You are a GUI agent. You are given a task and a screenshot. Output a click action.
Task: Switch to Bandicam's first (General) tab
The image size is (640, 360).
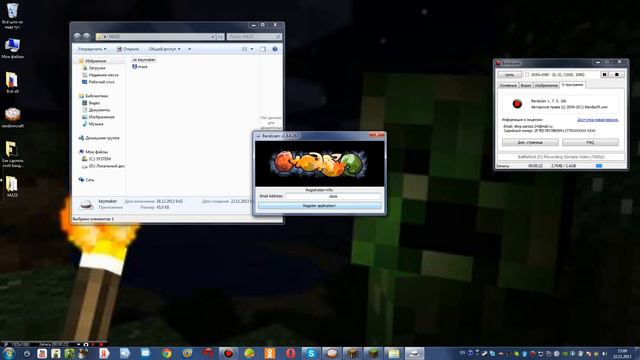pyautogui.click(x=508, y=85)
